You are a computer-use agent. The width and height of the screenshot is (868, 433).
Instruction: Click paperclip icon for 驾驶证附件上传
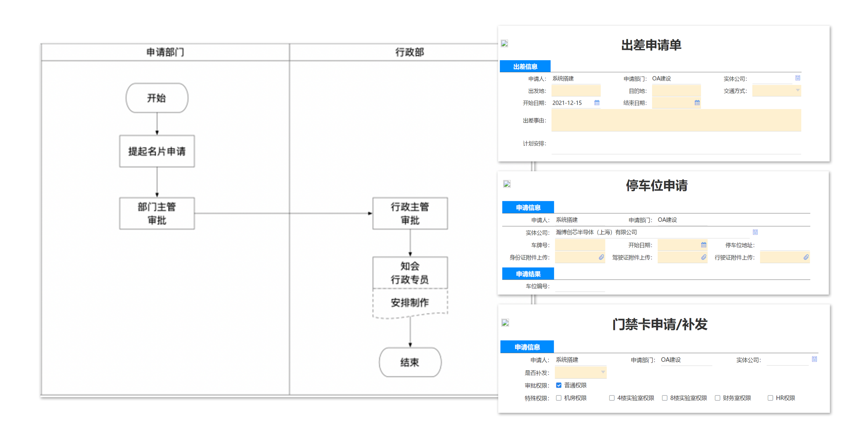[704, 257]
